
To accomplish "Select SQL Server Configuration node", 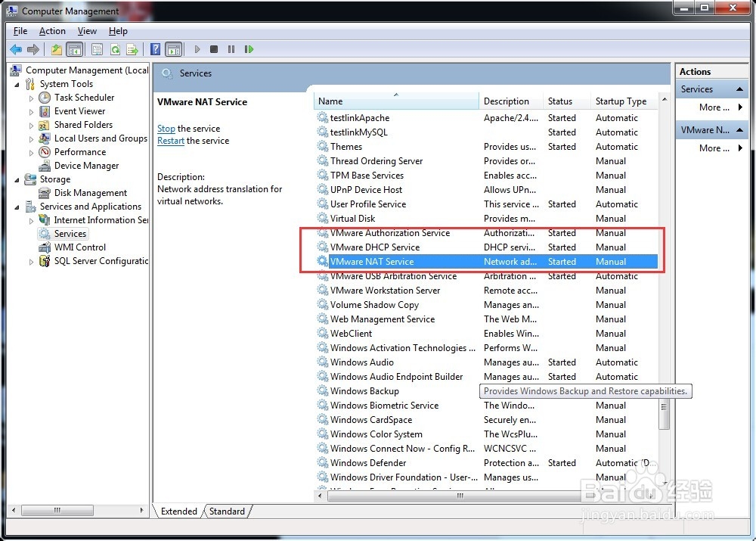I will point(101,261).
